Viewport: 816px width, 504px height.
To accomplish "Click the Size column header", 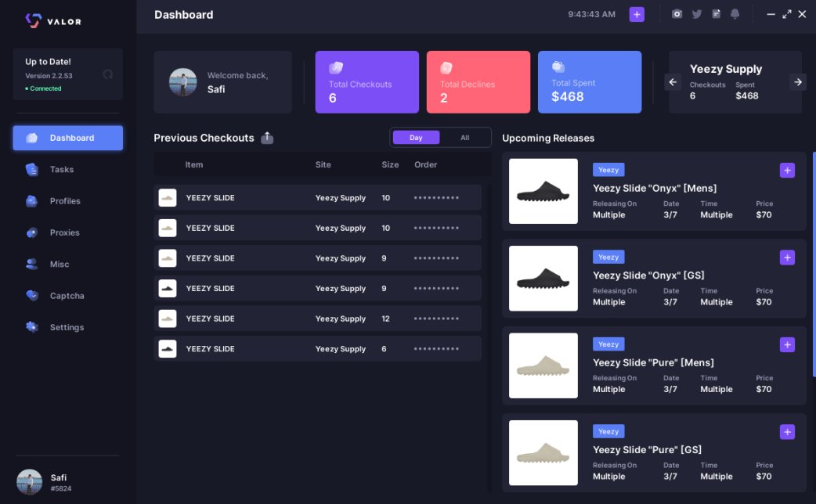I will (x=390, y=164).
